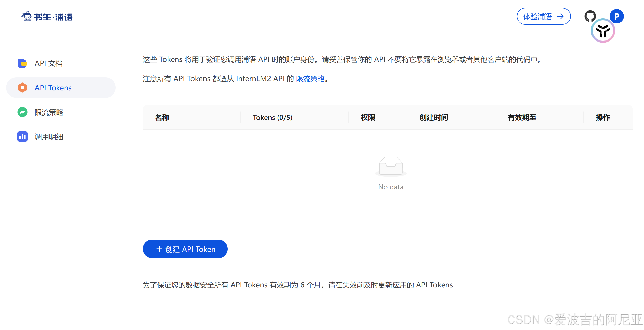Open the API 文档 menu item
The width and height of the screenshot is (644, 330).
coord(49,63)
